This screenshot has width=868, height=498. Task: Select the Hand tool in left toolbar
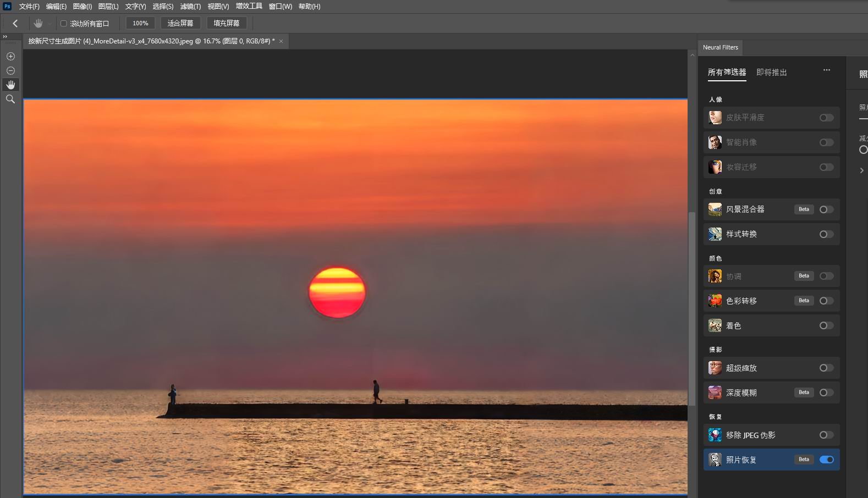[x=10, y=85]
